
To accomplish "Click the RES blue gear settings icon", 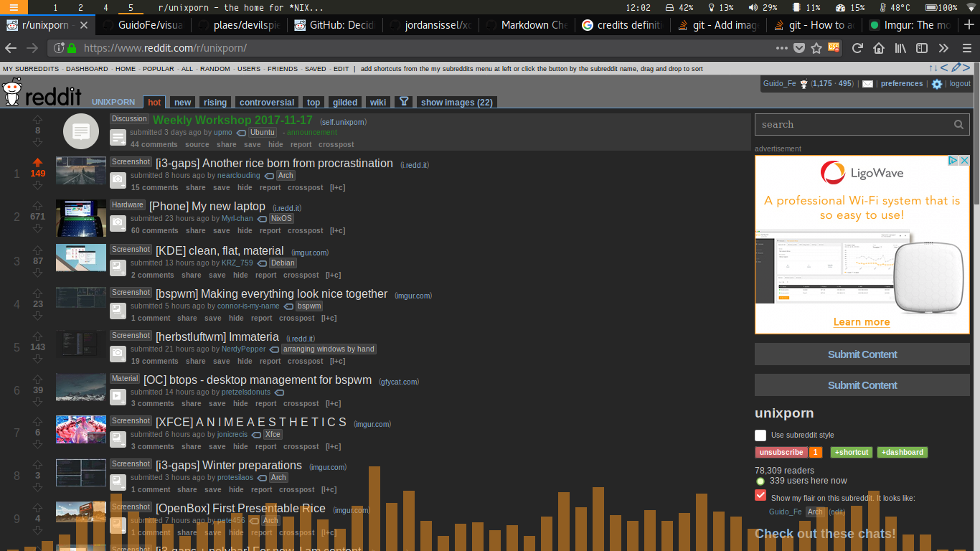I will [937, 84].
